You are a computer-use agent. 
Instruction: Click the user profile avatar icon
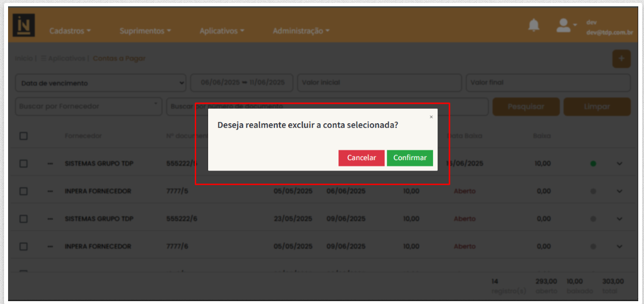563,25
